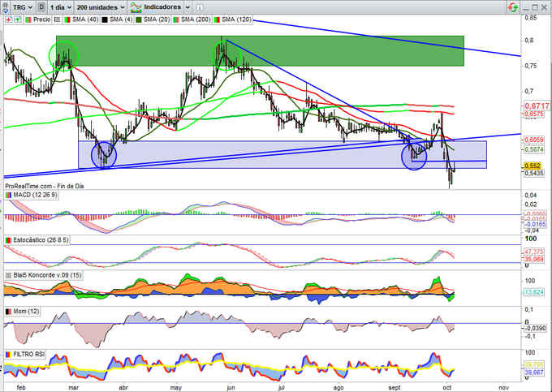Click the Blai5 Koncorde panel icon
Viewport: 552px width, 392px height.
[x=8, y=275]
